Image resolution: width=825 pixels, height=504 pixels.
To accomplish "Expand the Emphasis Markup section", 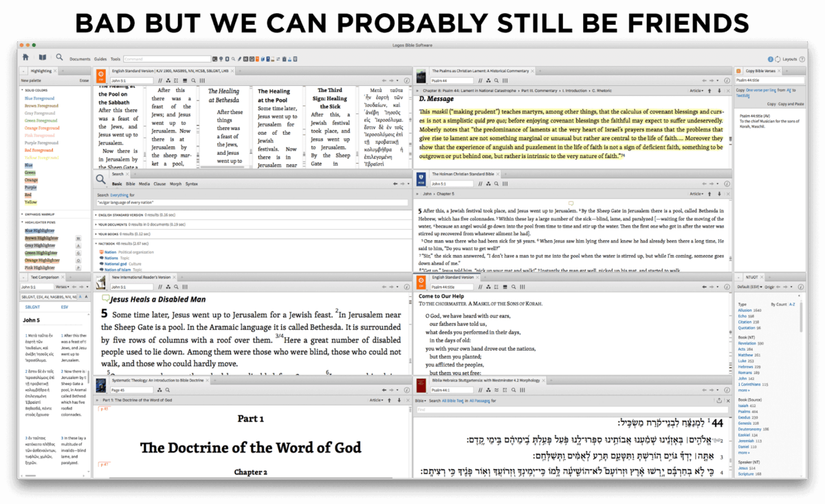I will [22, 215].
